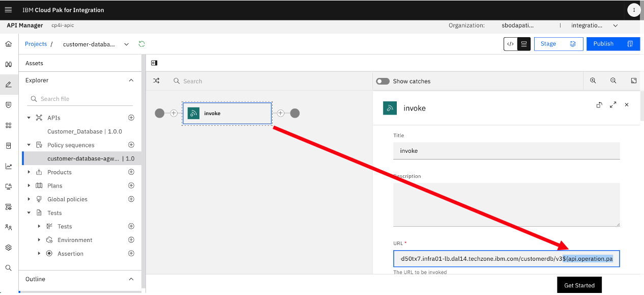Image resolution: width=644 pixels, height=295 pixels.
Task: Add a new Assertion with plus icon
Action: click(131, 253)
